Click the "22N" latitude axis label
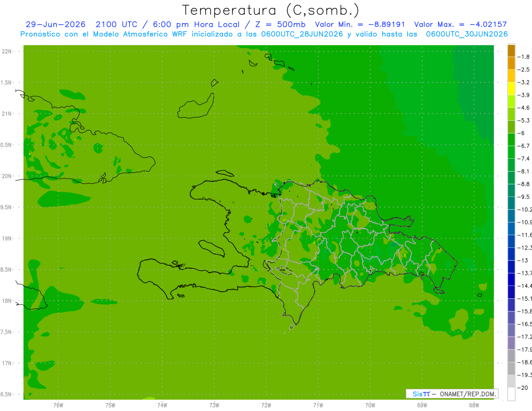This screenshot has height=411, width=532. pos(7,51)
